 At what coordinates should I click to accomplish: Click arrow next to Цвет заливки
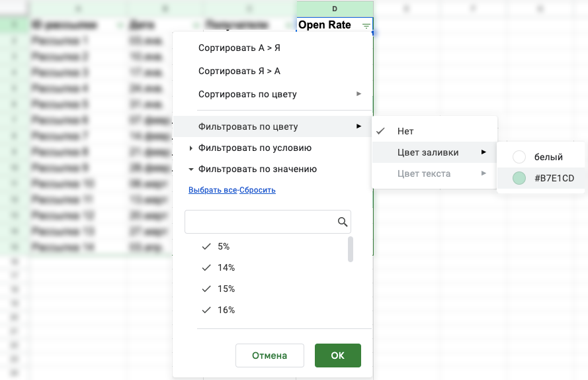[483, 152]
